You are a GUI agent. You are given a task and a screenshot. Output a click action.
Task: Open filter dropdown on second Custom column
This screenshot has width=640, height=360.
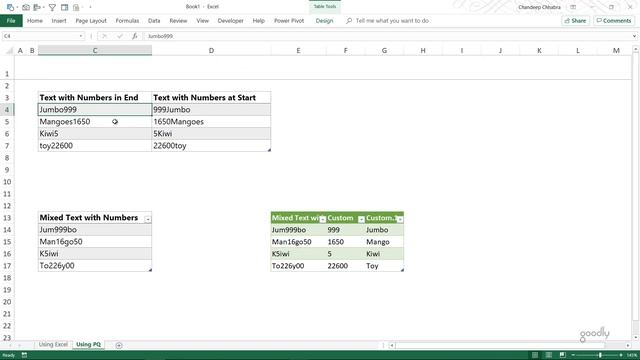tap(400, 219)
